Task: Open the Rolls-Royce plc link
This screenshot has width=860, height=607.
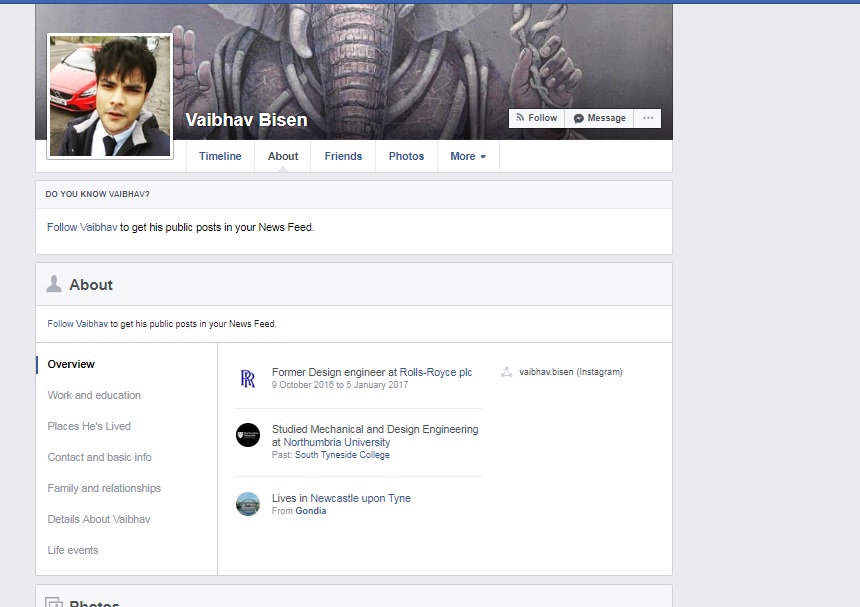Action: [435, 372]
